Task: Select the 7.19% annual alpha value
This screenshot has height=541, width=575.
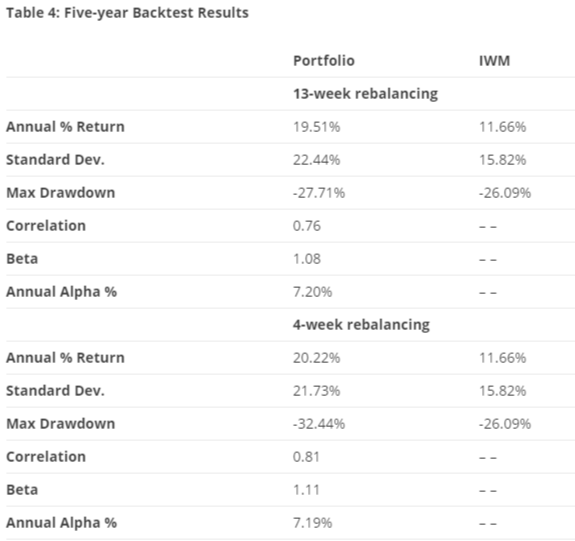Action: 312,523
